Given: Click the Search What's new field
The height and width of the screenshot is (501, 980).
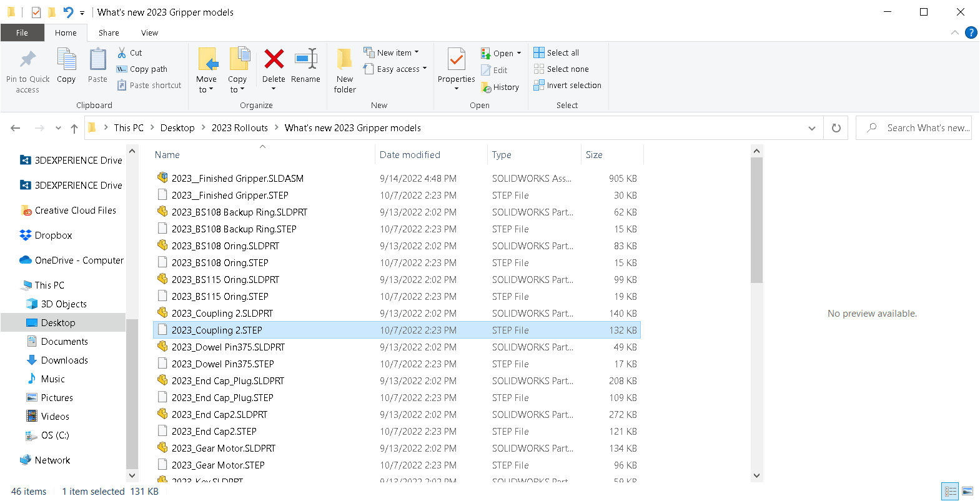Looking at the screenshot, I should (913, 128).
